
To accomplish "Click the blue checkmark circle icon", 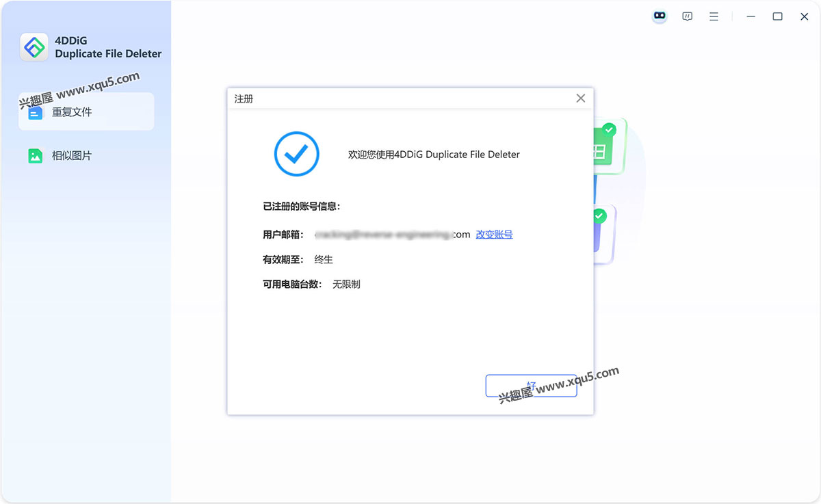I will coord(297,155).
